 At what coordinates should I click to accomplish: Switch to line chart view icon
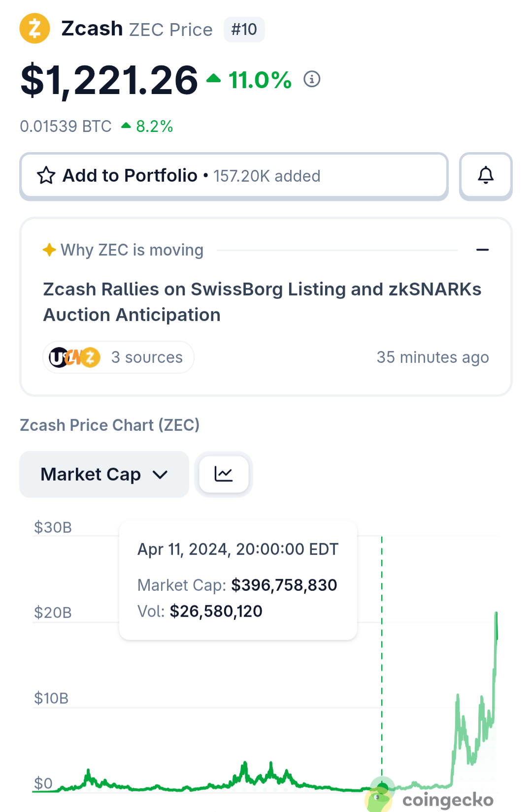pos(224,474)
